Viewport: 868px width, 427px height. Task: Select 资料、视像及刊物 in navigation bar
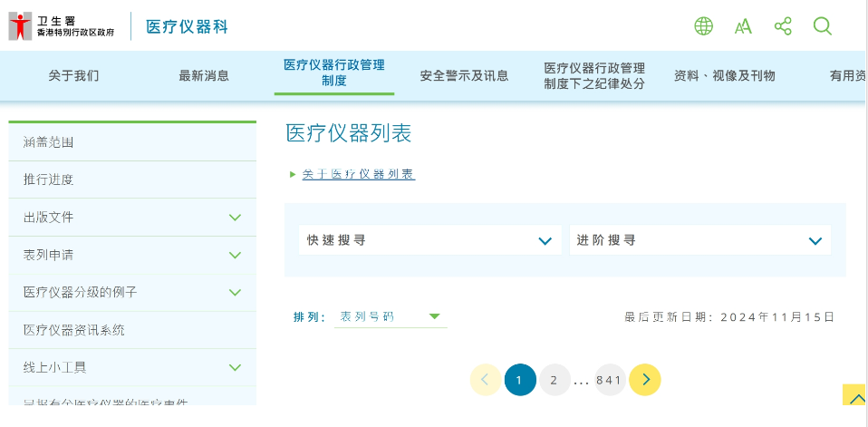click(724, 76)
